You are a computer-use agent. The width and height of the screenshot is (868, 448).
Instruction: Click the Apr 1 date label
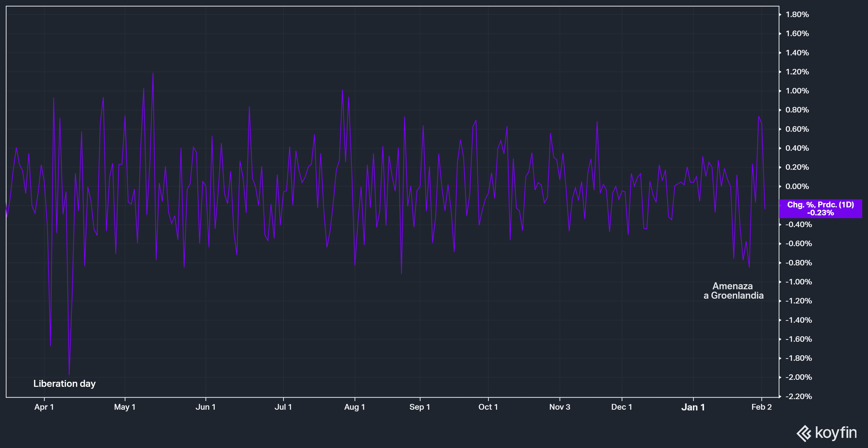pyautogui.click(x=44, y=407)
